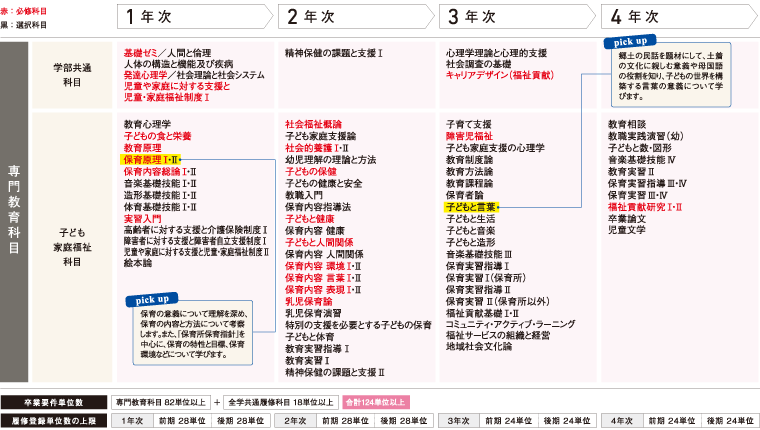Click 社会調査の基礎 course
The image size is (760, 430).
[478, 64]
